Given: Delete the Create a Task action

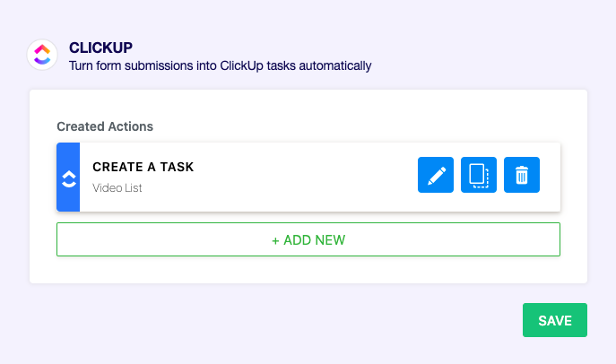Looking at the screenshot, I should (522, 175).
